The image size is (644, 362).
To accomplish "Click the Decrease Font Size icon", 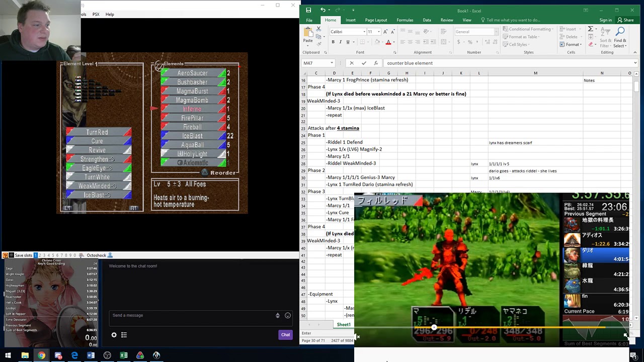I will (393, 32).
